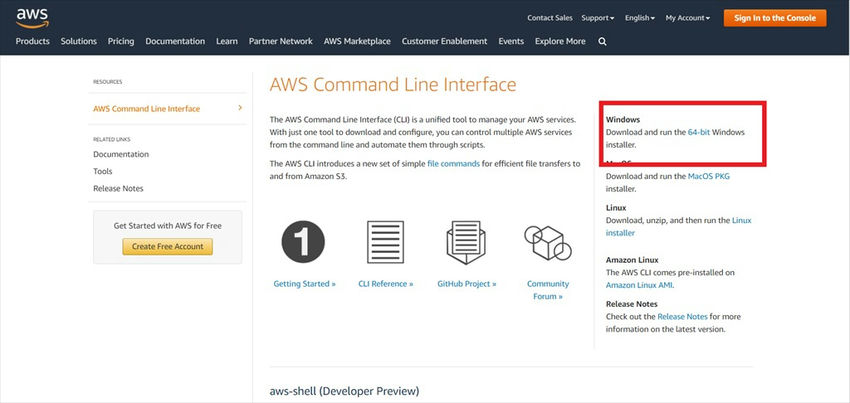Screen dimensions: 850x403
Task: Click the Amazon Linux heading text
Action: pos(632,260)
